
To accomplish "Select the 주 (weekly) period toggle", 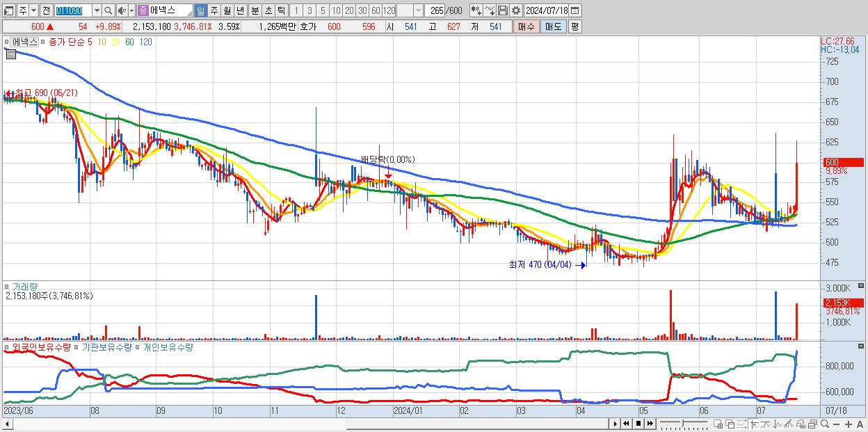I will pyautogui.click(x=214, y=10).
